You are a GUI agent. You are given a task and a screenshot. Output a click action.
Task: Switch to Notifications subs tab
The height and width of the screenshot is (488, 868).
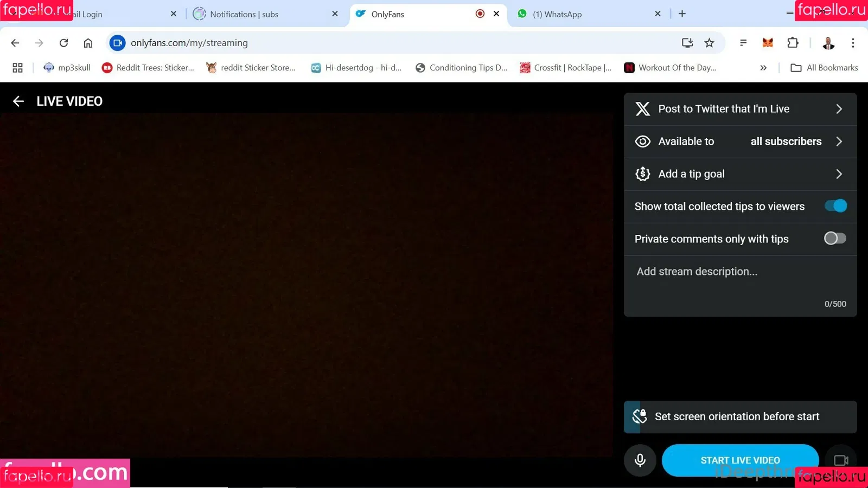pyautogui.click(x=244, y=14)
